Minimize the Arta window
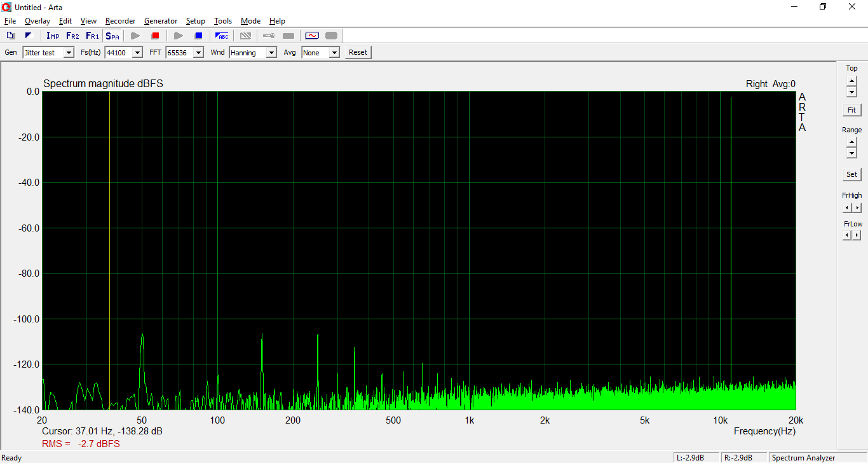Viewport: 868px width, 463px height. click(x=794, y=7)
